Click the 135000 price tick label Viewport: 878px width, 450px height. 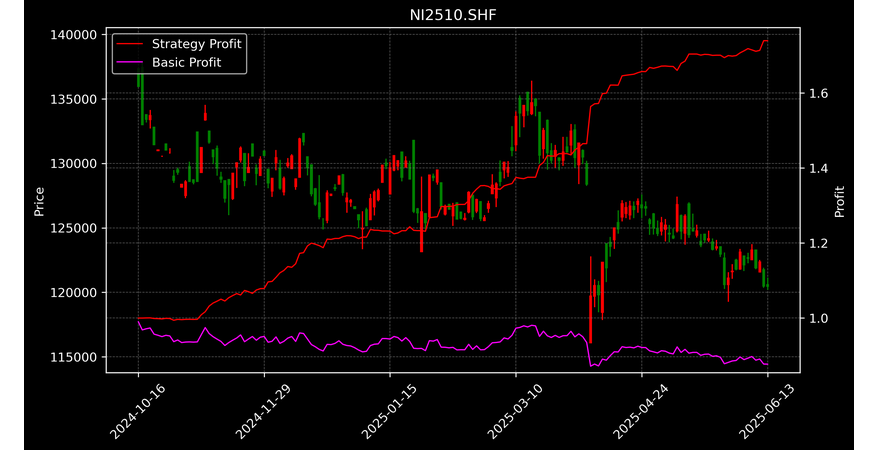tap(74, 99)
